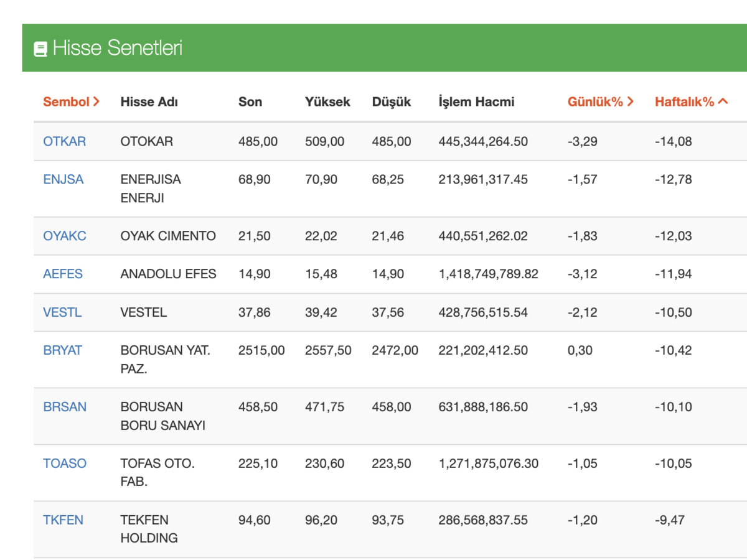Select the OTOKAR row name cell
Viewport: 747px width, 560px height.
147,141
